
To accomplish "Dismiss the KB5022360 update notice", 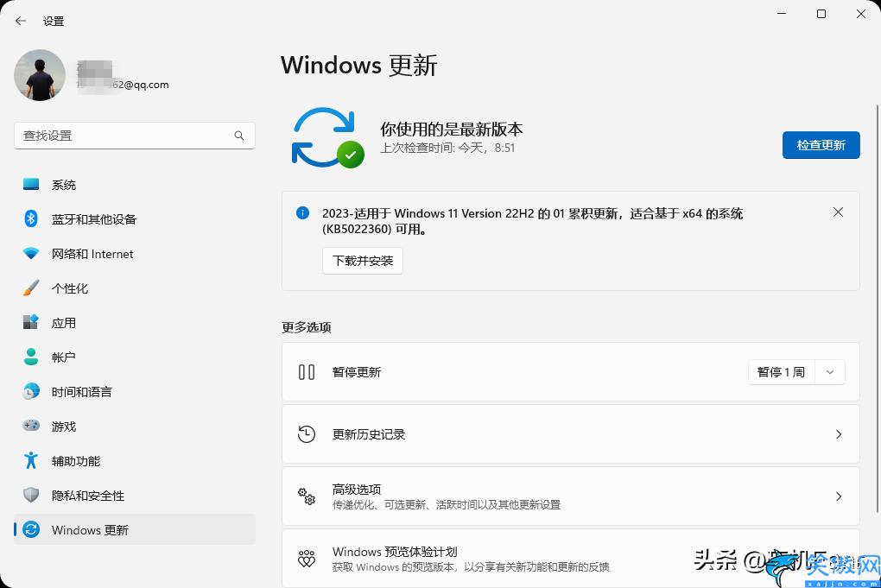I will point(838,212).
